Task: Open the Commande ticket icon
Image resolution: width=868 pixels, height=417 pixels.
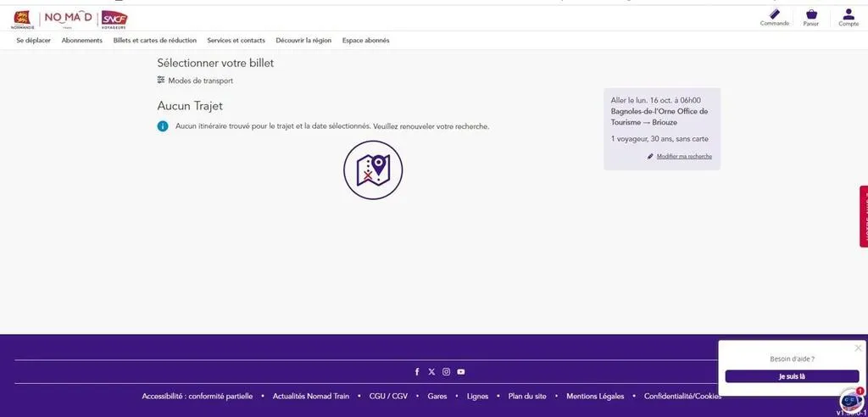Action: 774,16
